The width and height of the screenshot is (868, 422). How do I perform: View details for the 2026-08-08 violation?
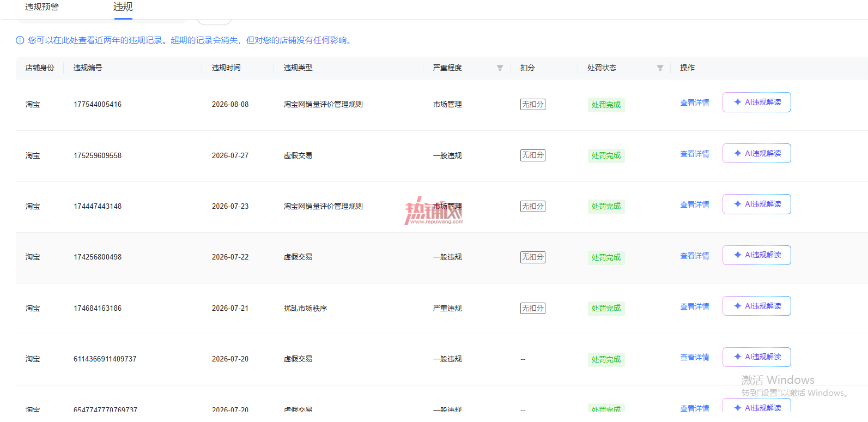tap(695, 103)
